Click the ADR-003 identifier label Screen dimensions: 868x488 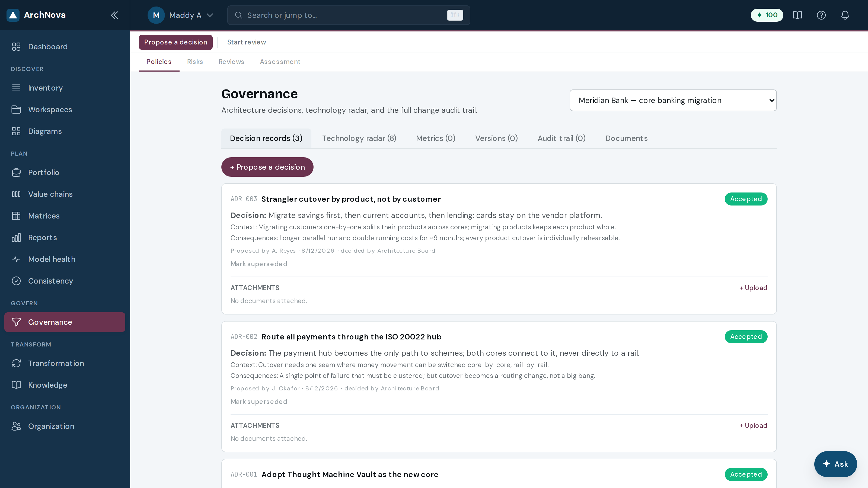pyautogui.click(x=244, y=199)
